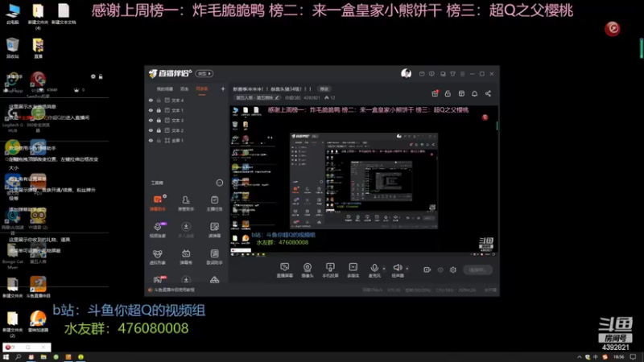Toggle visibility eye for 文本 3 layer
This screenshot has width=644, height=362.
click(x=151, y=120)
